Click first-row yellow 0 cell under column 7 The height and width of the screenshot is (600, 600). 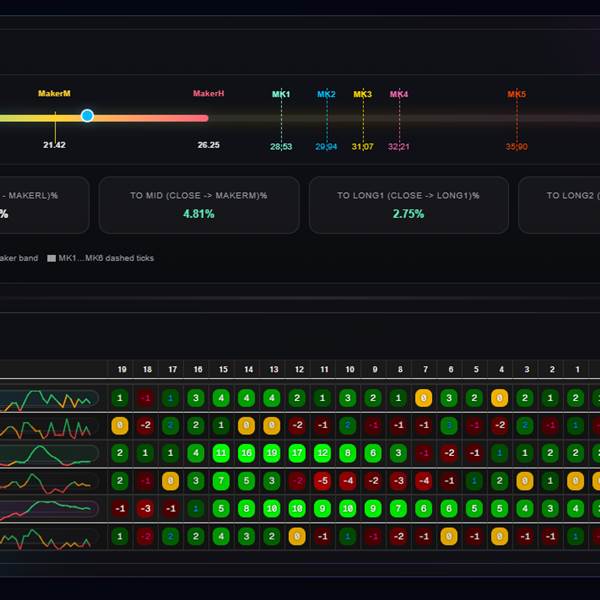(x=424, y=398)
